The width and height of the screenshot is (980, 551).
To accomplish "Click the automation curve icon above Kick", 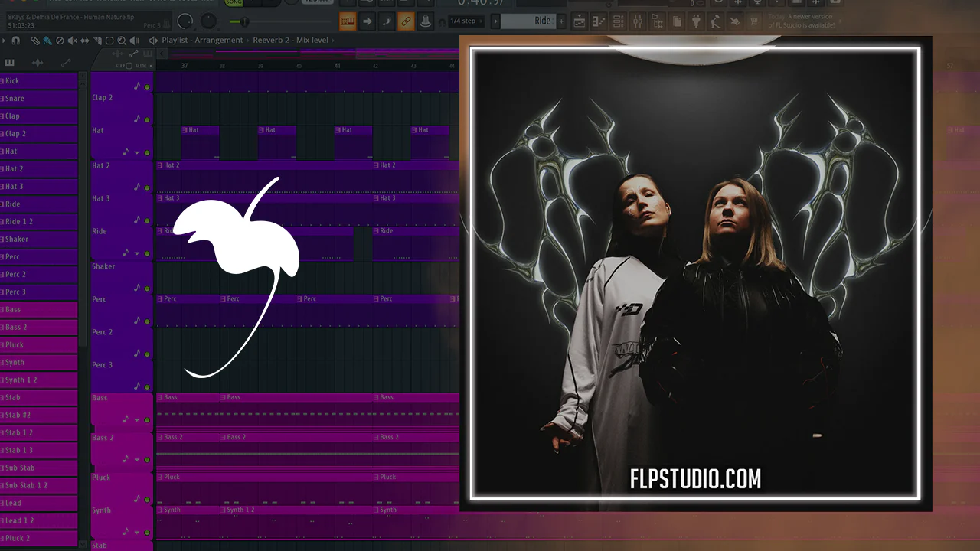I will pos(66,63).
